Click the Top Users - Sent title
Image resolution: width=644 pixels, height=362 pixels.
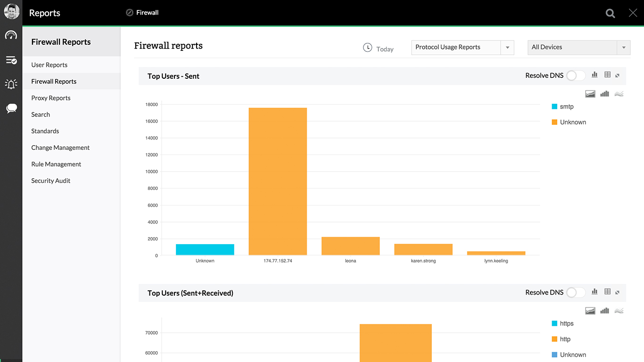coord(173,76)
